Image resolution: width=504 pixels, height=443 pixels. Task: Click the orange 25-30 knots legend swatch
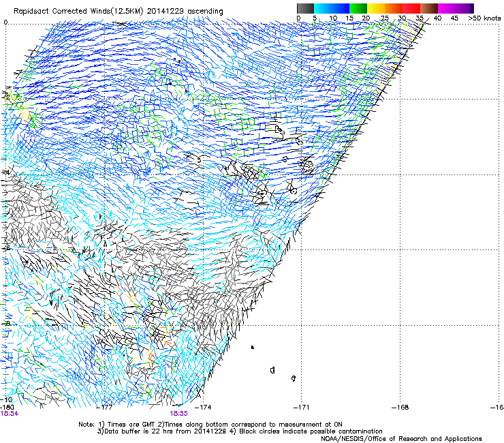tap(394, 8)
